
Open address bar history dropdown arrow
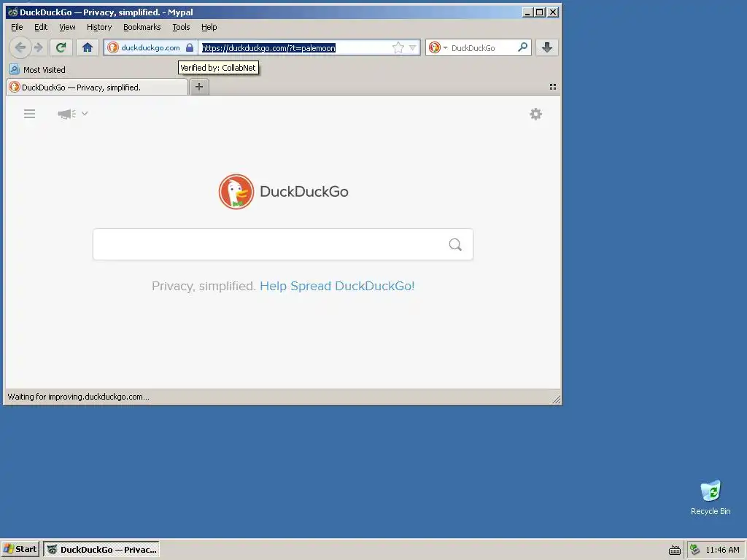pos(413,47)
